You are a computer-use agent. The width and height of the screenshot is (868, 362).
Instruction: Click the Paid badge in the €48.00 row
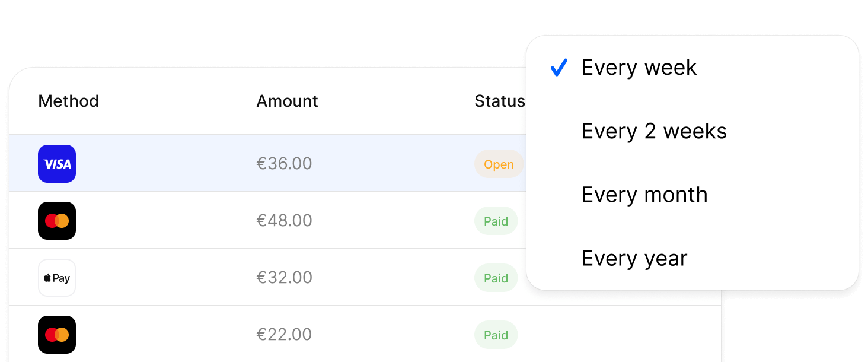click(496, 221)
